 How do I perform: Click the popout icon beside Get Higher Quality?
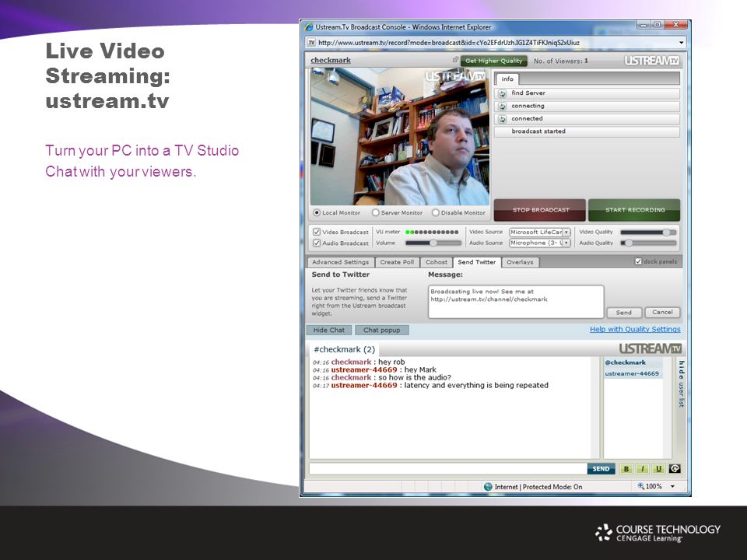pos(455,60)
